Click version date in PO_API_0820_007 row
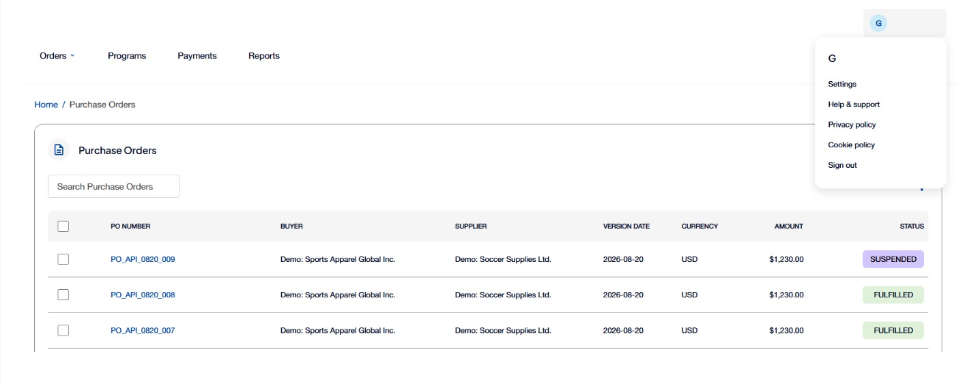 623,330
